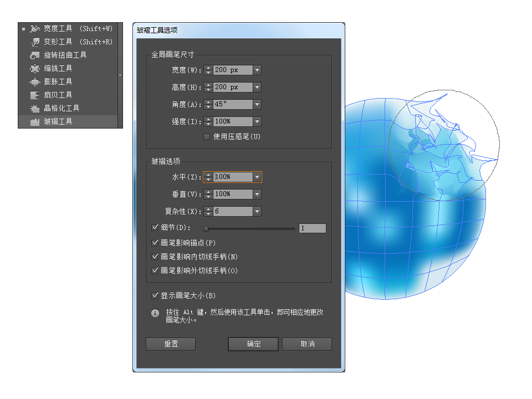Open the Width (宽度) dropdown arrow
This screenshot has height=399, width=532.
pos(257,70)
